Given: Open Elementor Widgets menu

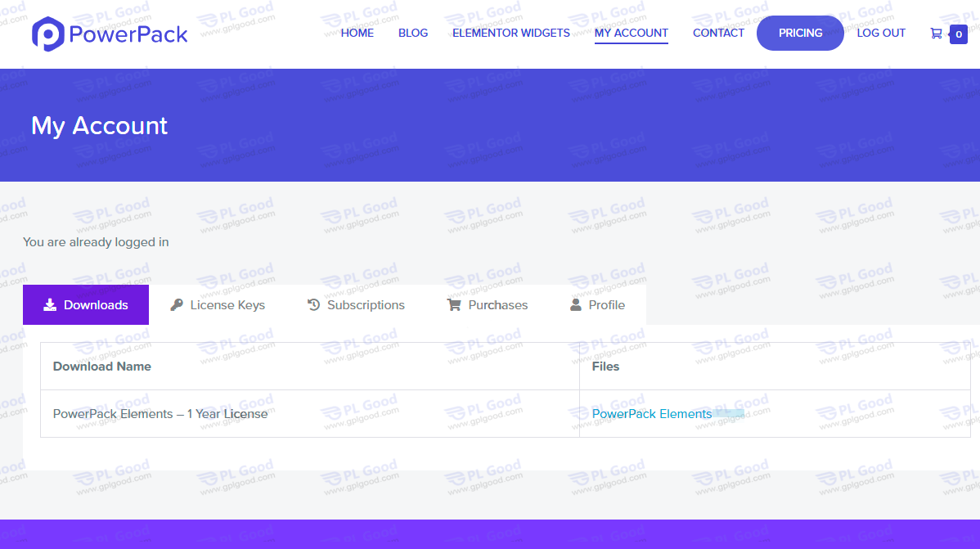Looking at the screenshot, I should point(511,34).
